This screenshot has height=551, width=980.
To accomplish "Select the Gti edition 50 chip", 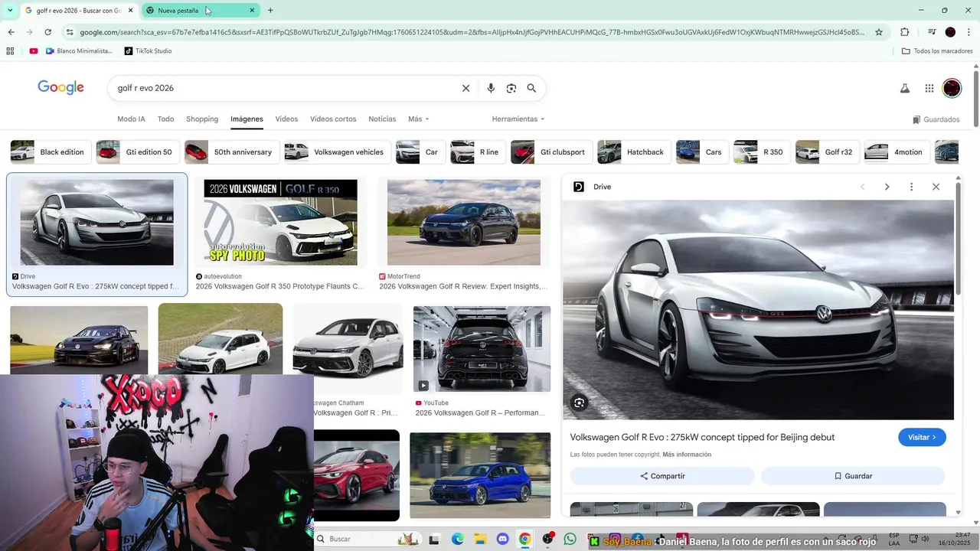I will [x=138, y=152].
